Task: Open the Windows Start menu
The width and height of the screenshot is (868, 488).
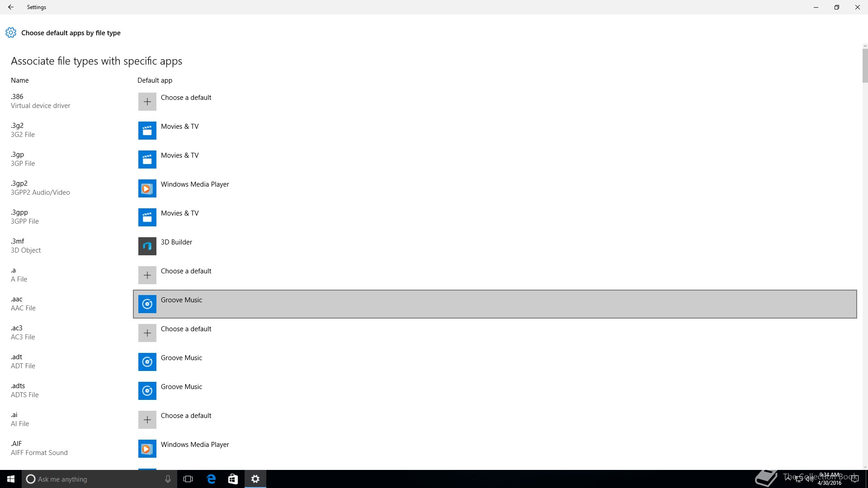Action: click(11, 479)
